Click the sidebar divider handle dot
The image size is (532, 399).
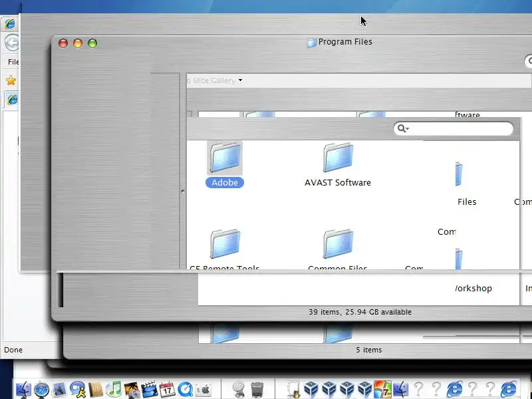[182, 192]
